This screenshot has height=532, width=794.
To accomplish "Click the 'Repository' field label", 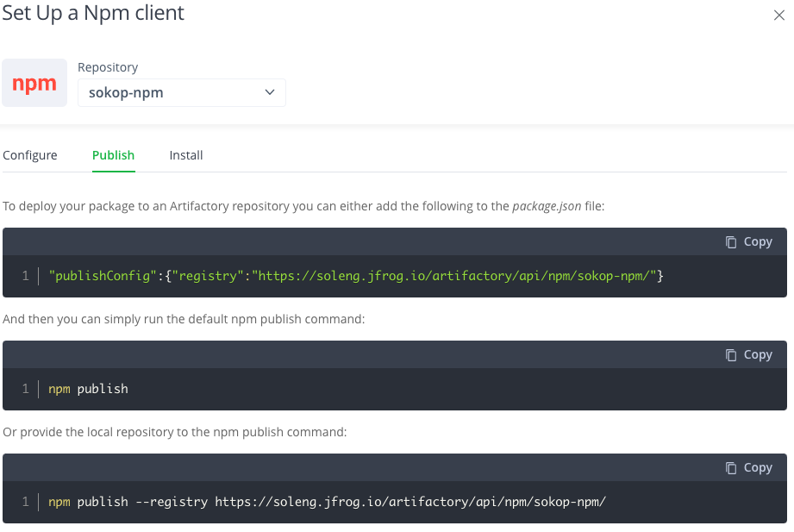I will pyautogui.click(x=108, y=67).
